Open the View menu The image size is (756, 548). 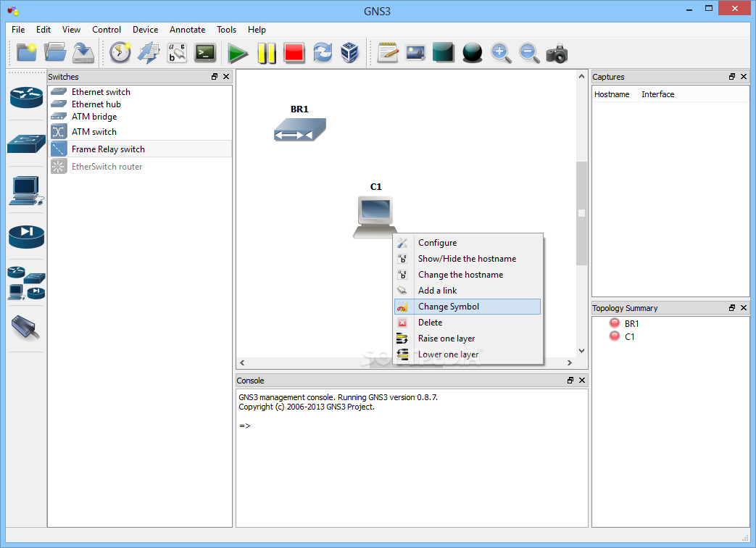click(71, 30)
